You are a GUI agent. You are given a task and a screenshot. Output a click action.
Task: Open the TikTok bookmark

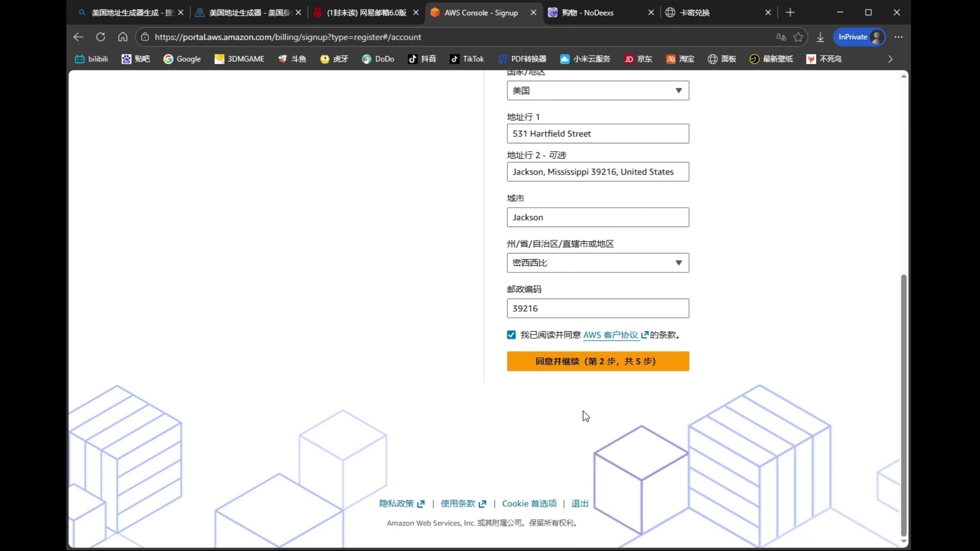click(467, 59)
